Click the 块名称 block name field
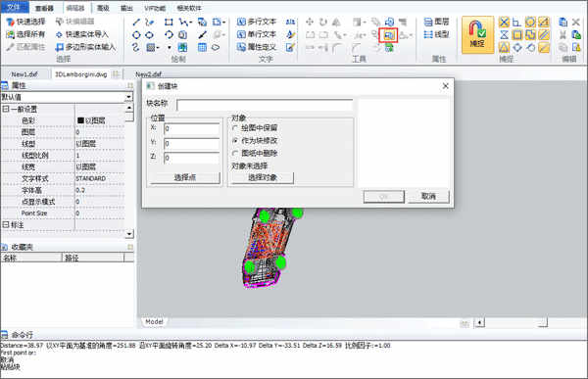Screen dimensions: 588x379 click(x=265, y=105)
